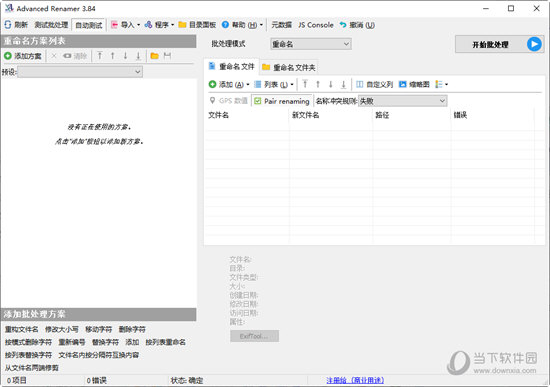Click the 元数据 metadata toolbar button
This screenshot has width=550, height=387.
[281, 25]
